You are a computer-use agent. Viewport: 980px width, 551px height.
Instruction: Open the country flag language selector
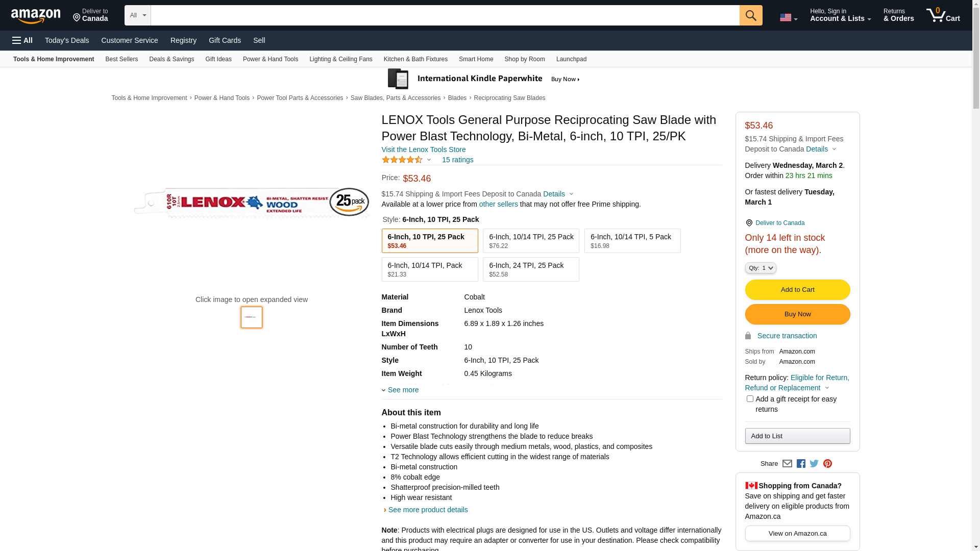click(x=788, y=18)
